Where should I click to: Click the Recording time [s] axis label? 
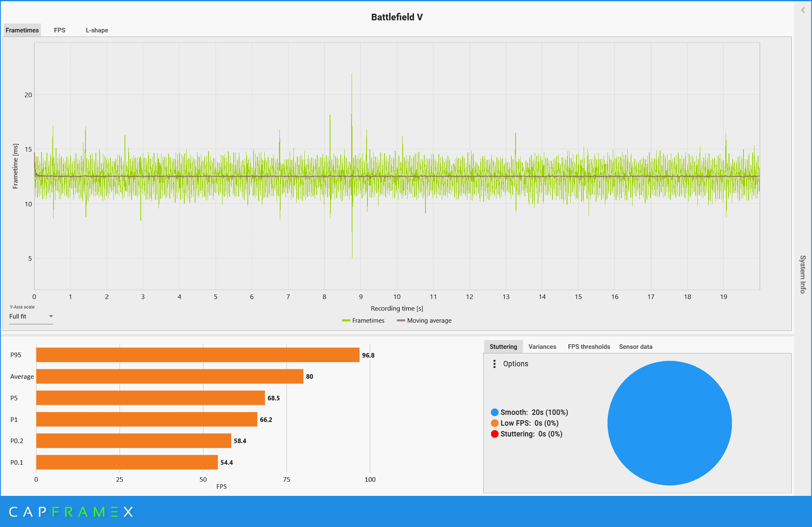tap(397, 309)
